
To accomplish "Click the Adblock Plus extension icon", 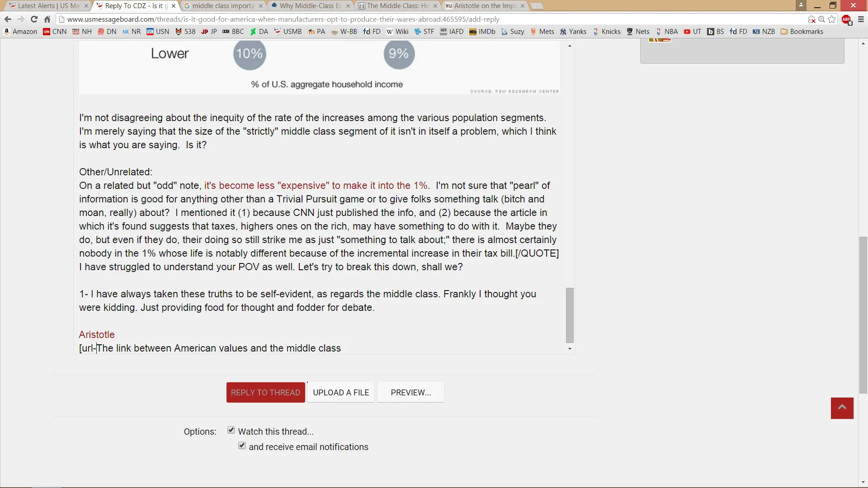I will point(846,19).
